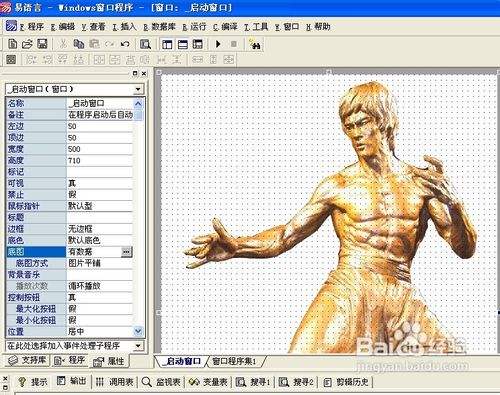This screenshot has width=500, height=395.
Task: Open the 监视表 bottom tab
Action: (161, 382)
